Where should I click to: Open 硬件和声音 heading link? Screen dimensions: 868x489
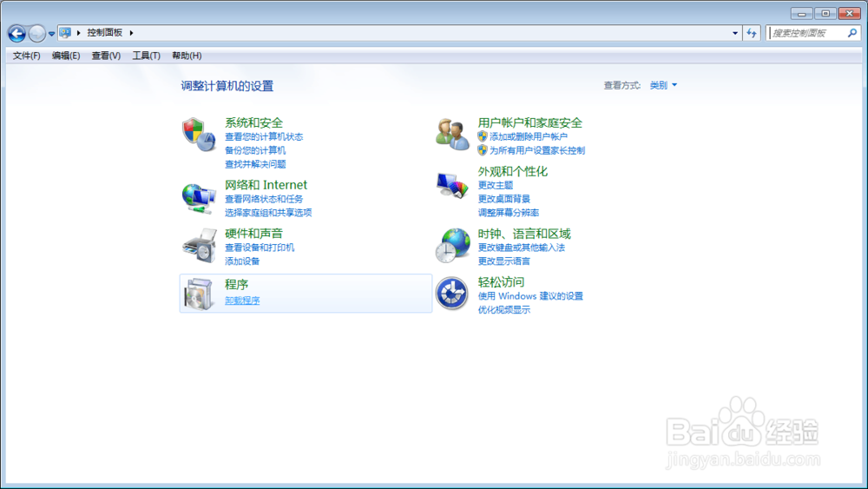[253, 234]
